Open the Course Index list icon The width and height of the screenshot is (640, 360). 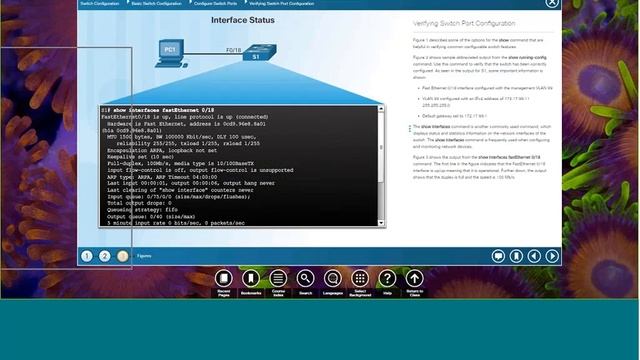tap(278, 279)
